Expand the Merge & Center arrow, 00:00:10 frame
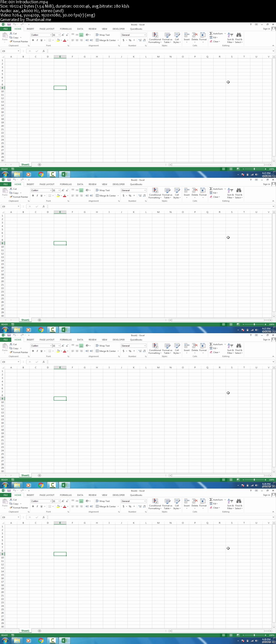Viewport: 276px width, 644px height. pos(118,40)
